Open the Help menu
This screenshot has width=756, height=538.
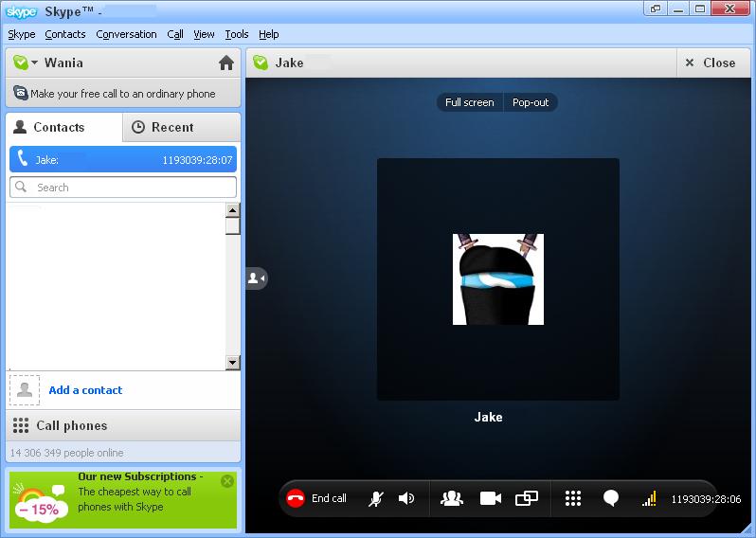(268, 34)
